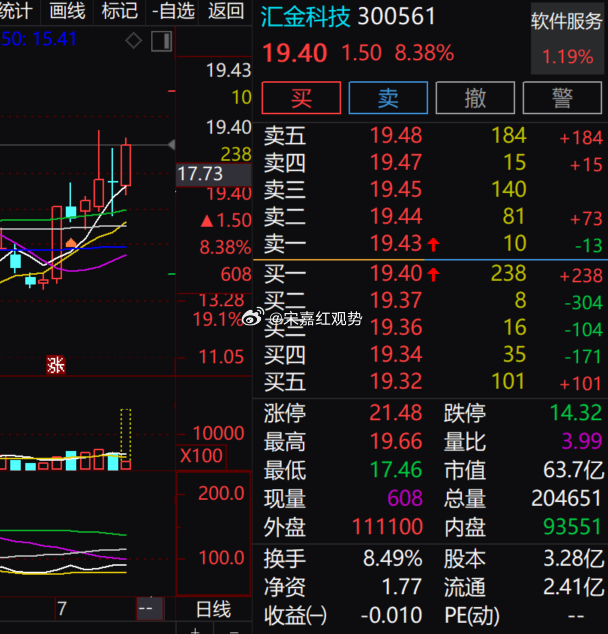Click the 200.0 indicator axis label
Screen dimensions: 608x634
[222, 494]
